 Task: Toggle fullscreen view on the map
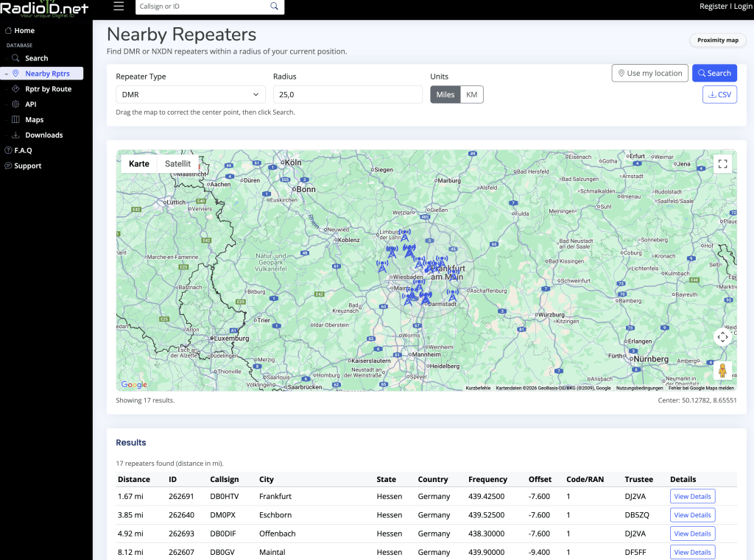(722, 164)
